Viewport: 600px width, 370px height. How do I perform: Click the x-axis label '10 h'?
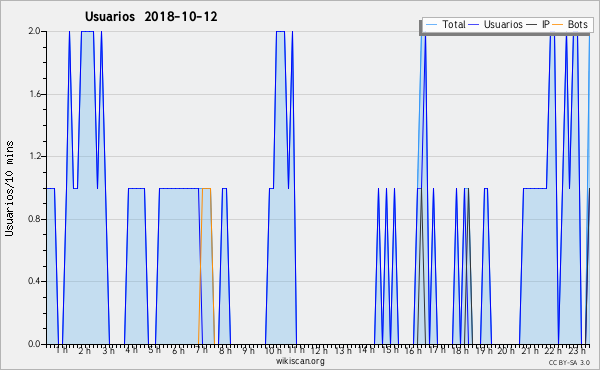click(x=273, y=350)
